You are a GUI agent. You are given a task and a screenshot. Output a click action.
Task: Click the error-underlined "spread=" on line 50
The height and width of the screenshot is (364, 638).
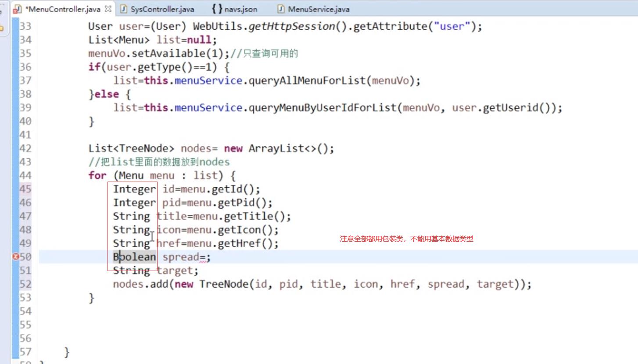[x=184, y=257]
